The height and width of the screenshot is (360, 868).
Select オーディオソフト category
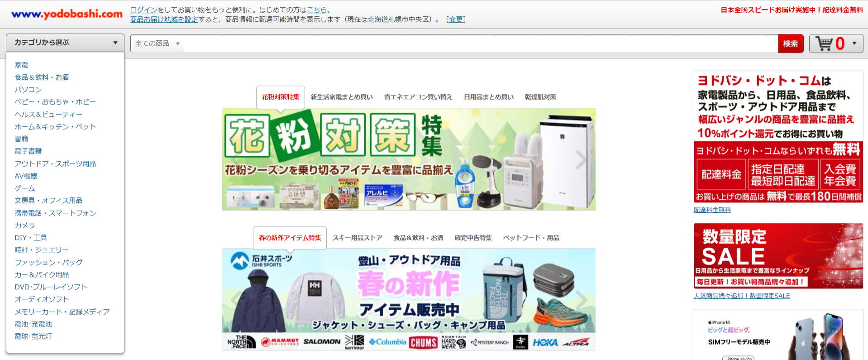[42, 299]
